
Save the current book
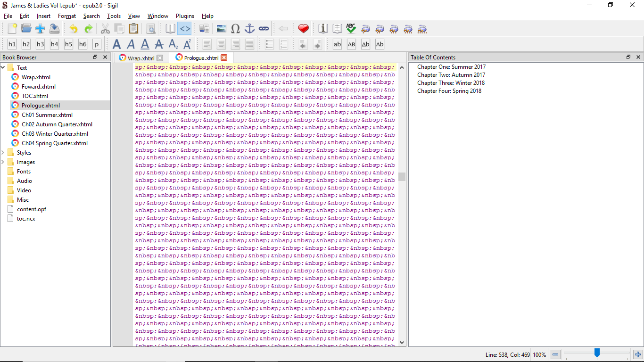tap(54, 29)
